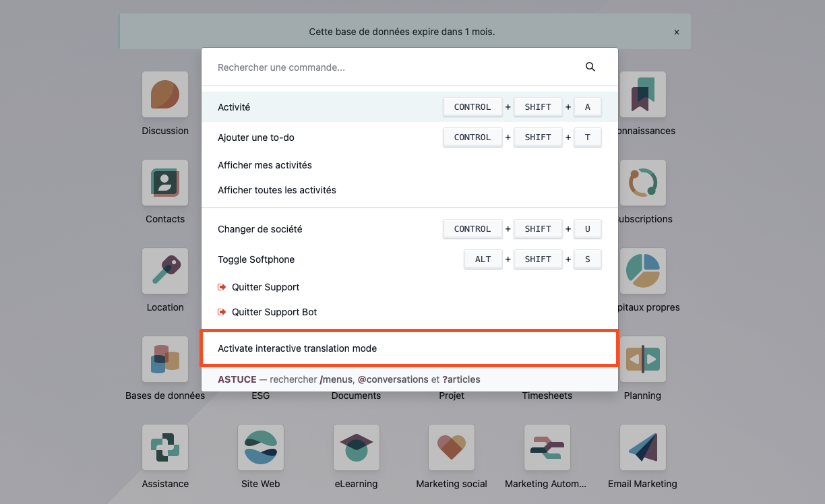Click the search magnifier in command palette
The image size is (825, 504).
(590, 67)
